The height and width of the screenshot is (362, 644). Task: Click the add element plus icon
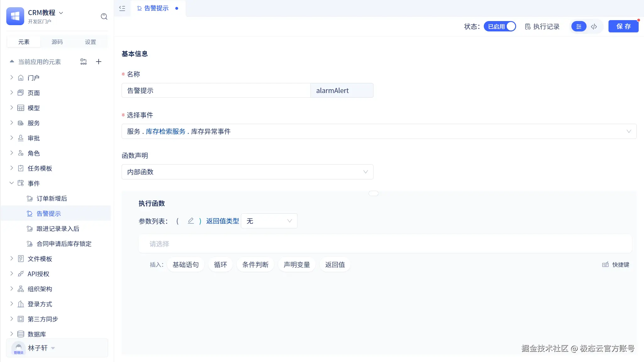click(x=99, y=62)
